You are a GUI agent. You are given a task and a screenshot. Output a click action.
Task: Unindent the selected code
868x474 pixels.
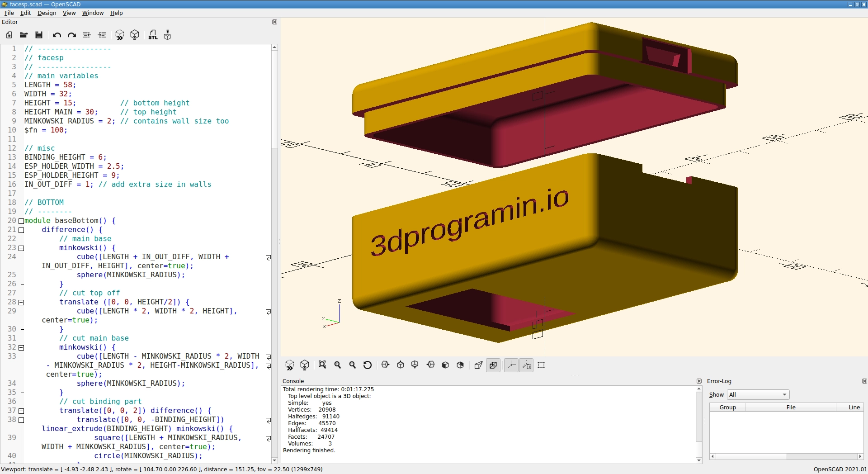pos(87,35)
